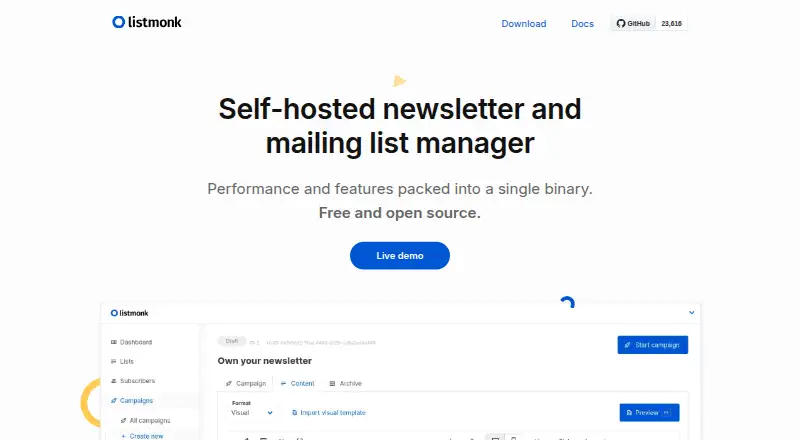Open the Download page link
800x440 pixels.
point(523,23)
